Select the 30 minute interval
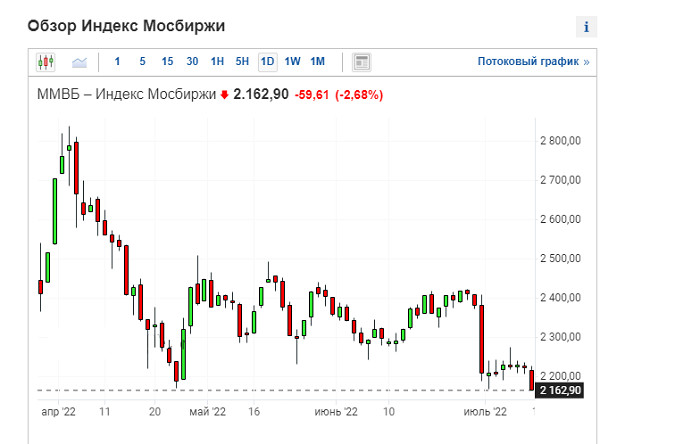This screenshot has height=444, width=675. pos(192,62)
